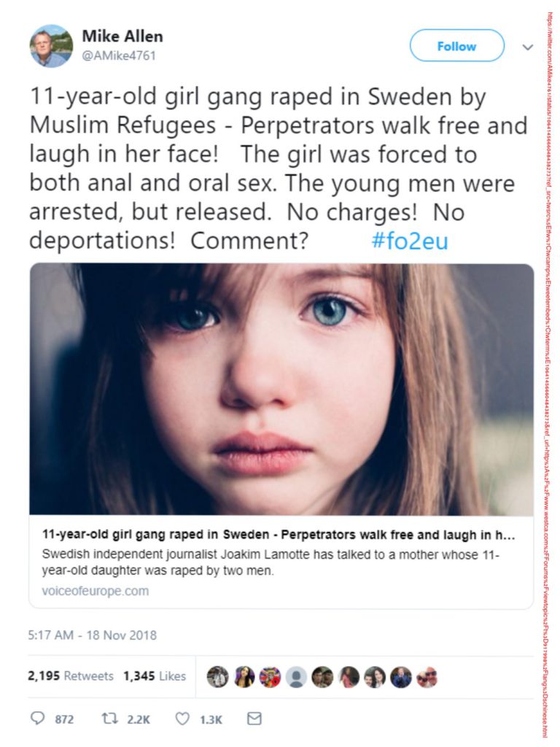Open the tweet options chevron menu
The image size is (560, 747).
click(x=527, y=47)
